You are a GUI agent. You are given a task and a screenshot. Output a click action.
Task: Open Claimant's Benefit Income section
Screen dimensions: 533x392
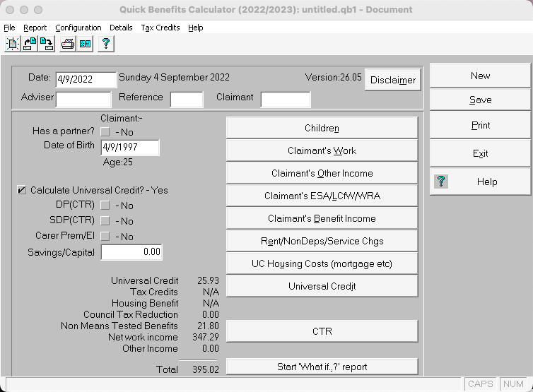(322, 218)
